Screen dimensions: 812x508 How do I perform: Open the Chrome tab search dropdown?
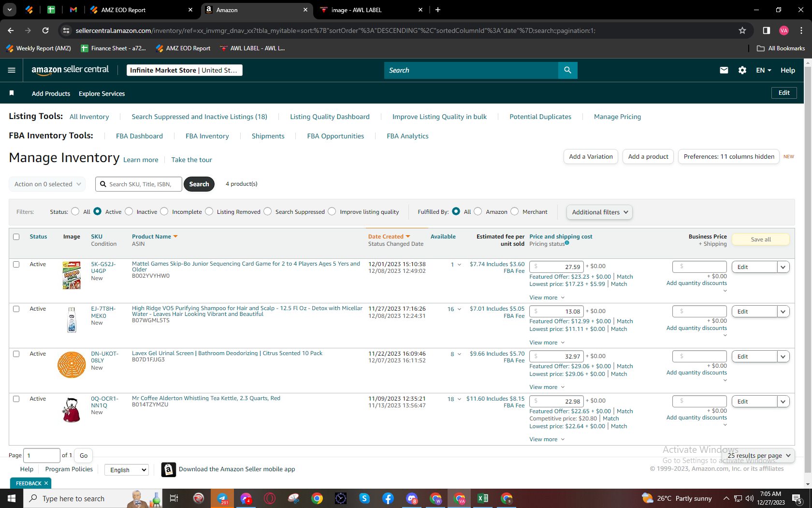pos(10,10)
